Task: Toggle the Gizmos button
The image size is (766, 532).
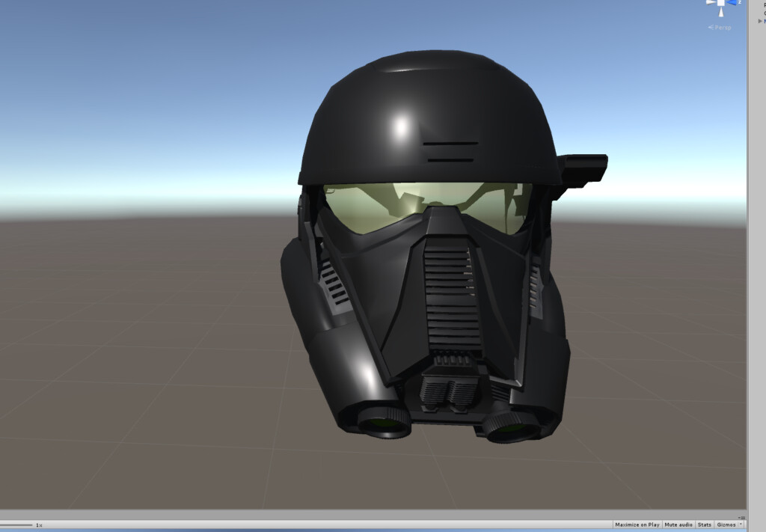Action: pyautogui.click(x=726, y=525)
